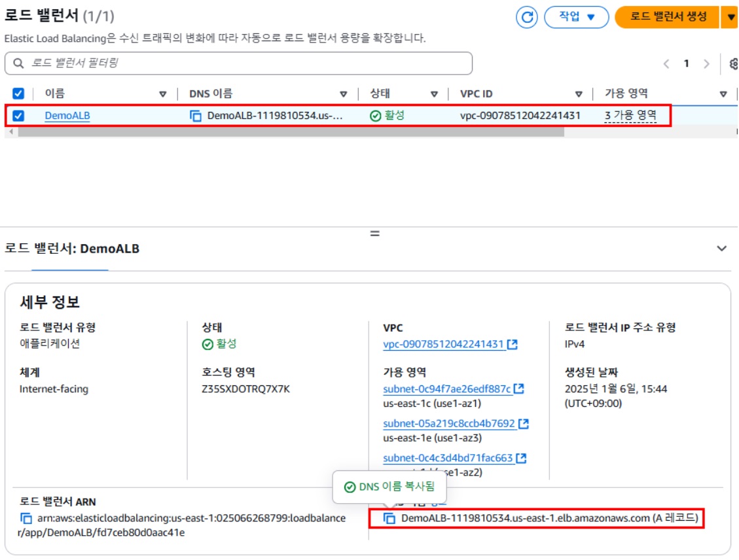739x560 pixels.
Task: Expand the create load balancer split arrow
Action: (x=730, y=18)
